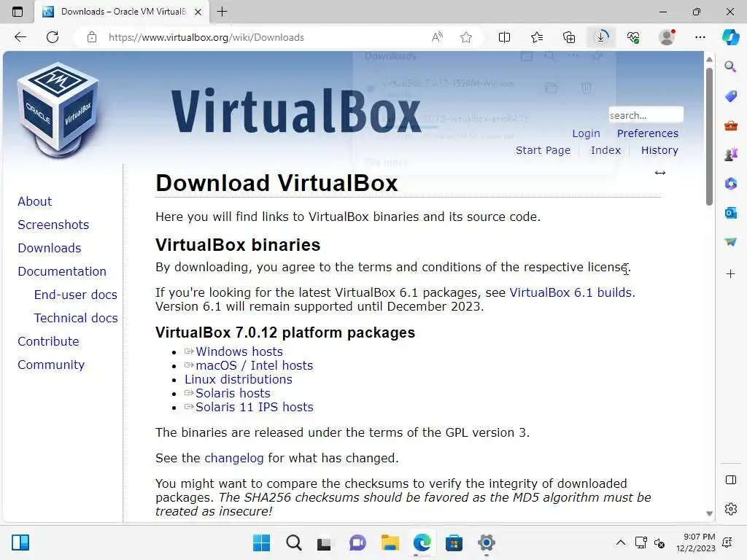Open Browser essentials heart icon
This screenshot has width=747, height=560.
click(x=633, y=37)
